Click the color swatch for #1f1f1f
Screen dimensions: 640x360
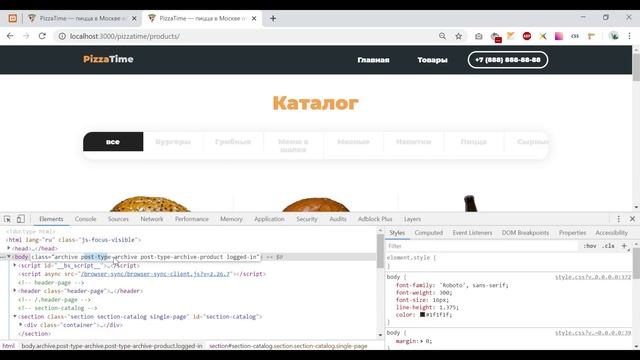pos(422,315)
